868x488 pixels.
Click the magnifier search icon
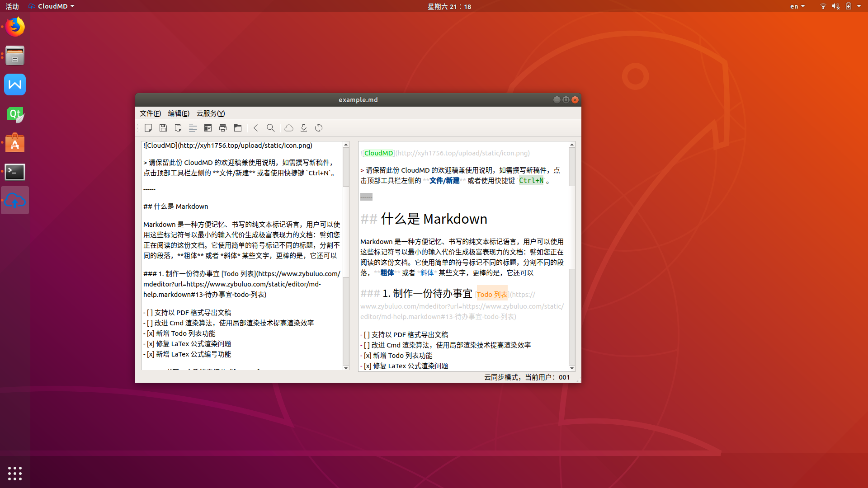[271, 128]
